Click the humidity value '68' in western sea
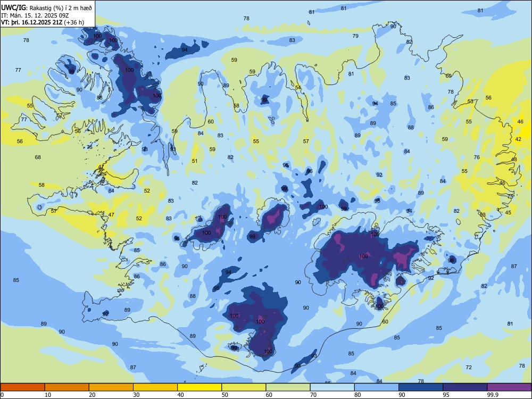 click(x=38, y=157)
